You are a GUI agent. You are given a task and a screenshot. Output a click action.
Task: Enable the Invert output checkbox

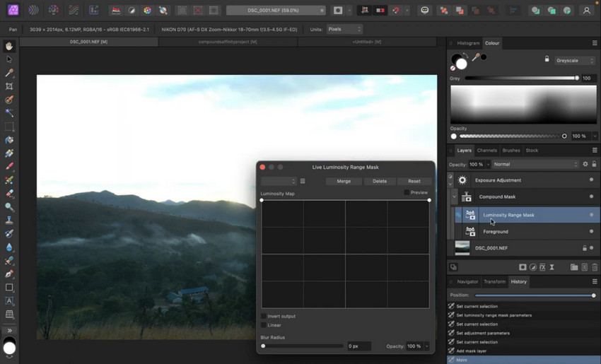(263, 316)
